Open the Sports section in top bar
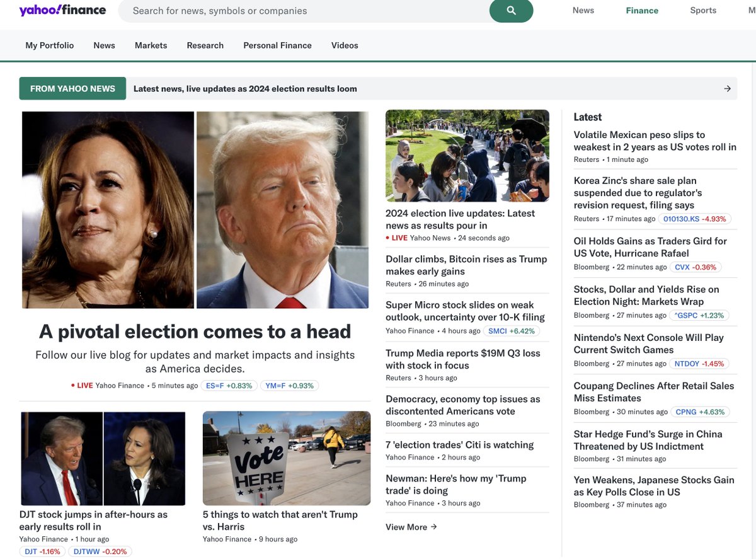The width and height of the screenshot is (756, 559). pos(703,10)
